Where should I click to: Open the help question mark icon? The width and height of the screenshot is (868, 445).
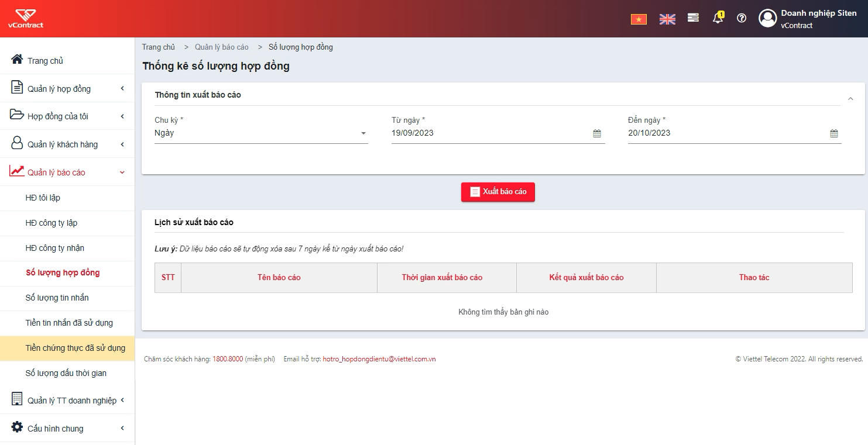point(742,18)
